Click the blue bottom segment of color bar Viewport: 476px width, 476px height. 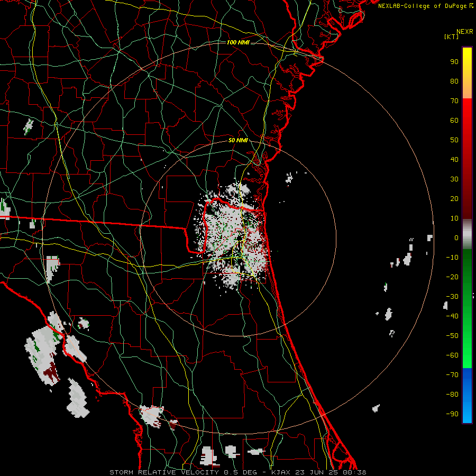click(467, 396)
